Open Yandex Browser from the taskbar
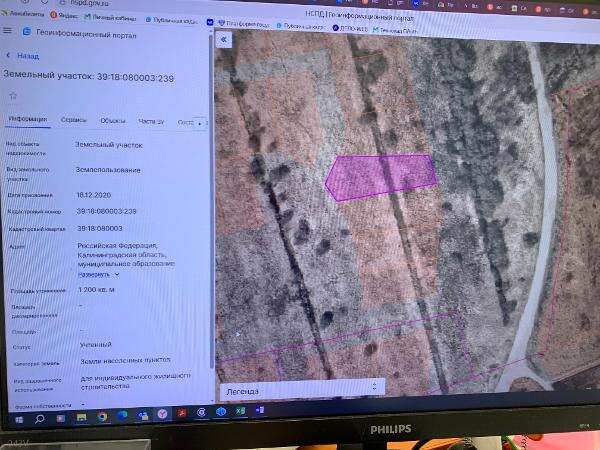This screenshot has height=450, width=600. 162,414
